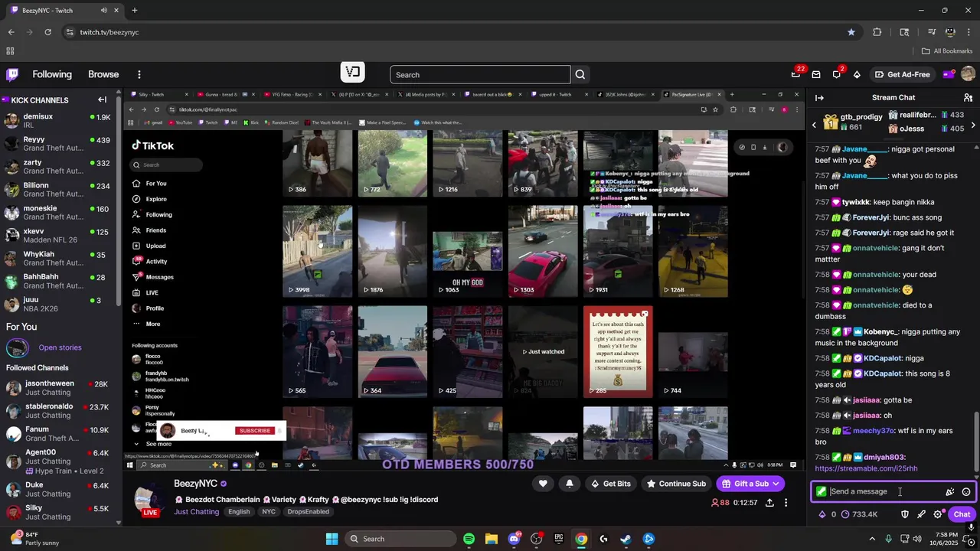Image resolution: width=980 pixels, height=551 pixels.
Task: Open Chrome extensions puzzle icon
Action: (877, 32)
